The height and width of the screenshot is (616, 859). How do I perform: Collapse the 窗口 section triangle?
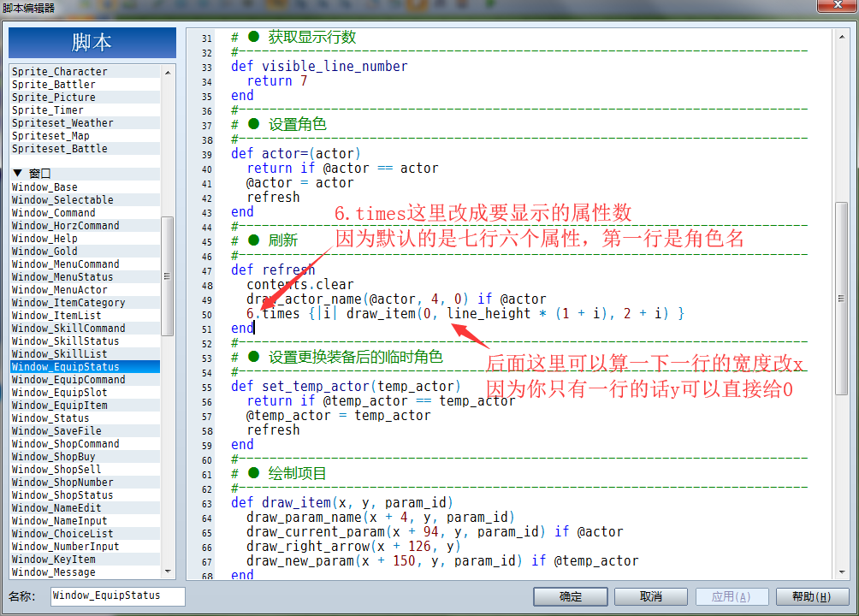click(x=17, y=173)
